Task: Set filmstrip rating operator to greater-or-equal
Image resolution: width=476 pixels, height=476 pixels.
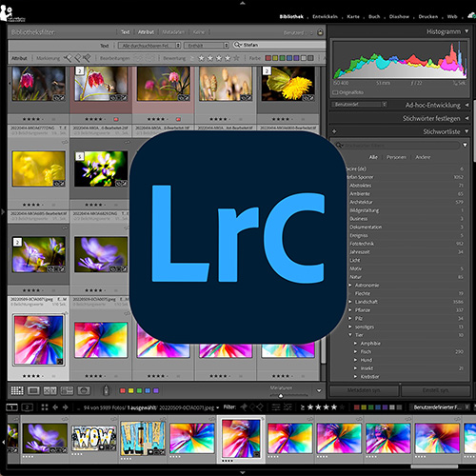Action: coord(303,407)
